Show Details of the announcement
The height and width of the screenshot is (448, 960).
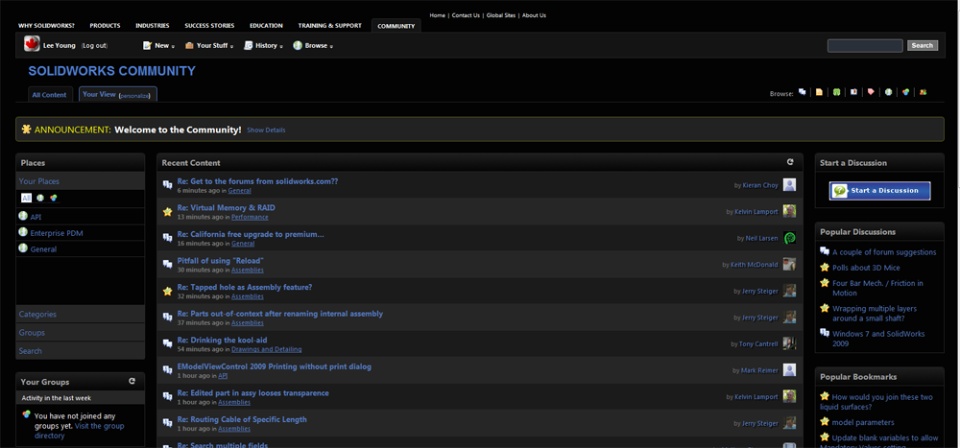pyautogui.click(x=266, y=130)
